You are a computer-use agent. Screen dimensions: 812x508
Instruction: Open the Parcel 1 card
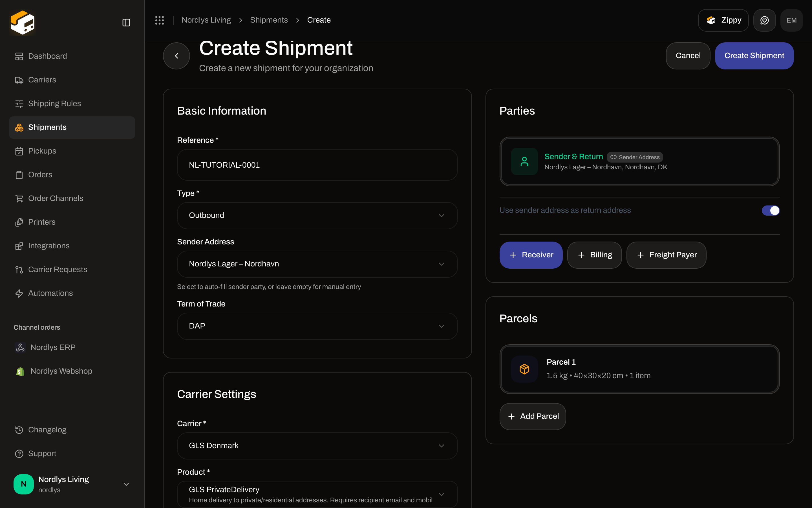[639, 369]
